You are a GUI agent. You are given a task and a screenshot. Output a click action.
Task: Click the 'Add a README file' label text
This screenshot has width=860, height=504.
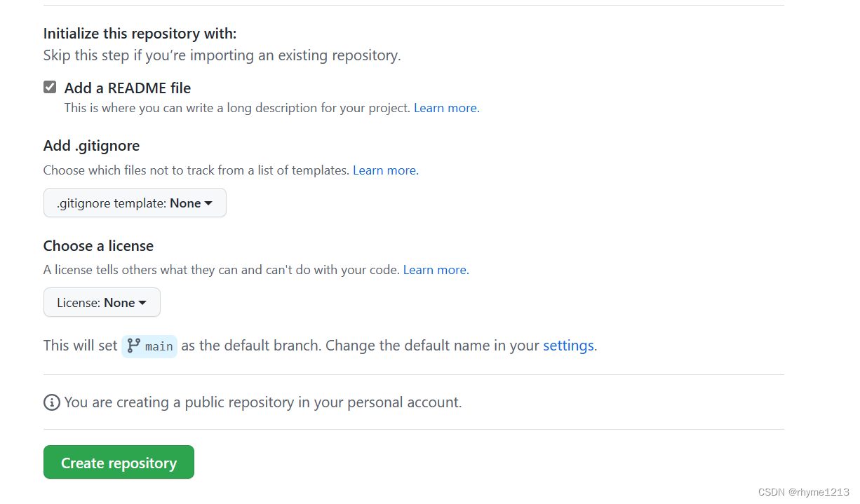(128, 88)
